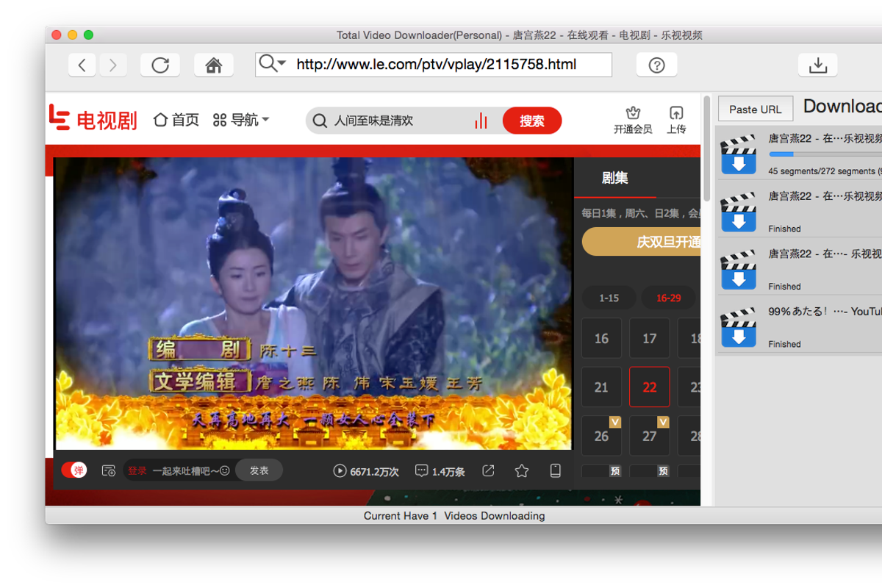Play episode 17
This screenshot has width=882, height=588.
click(650, 338)
